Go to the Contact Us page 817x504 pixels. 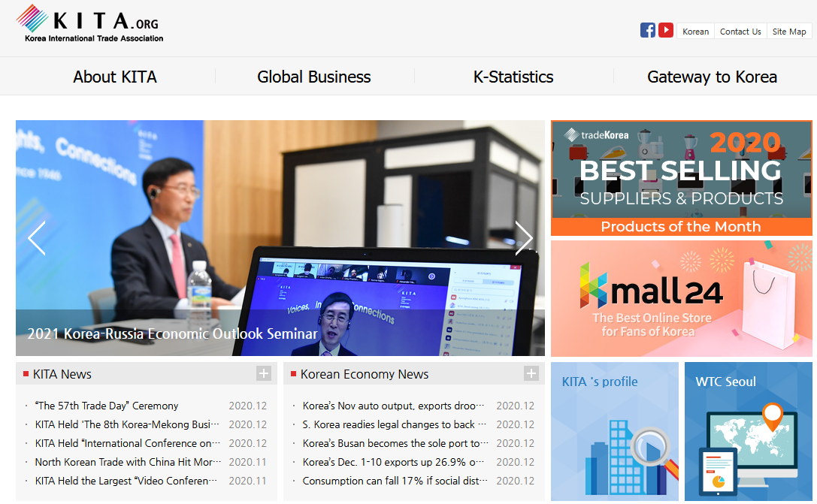[x=740, y=32]
